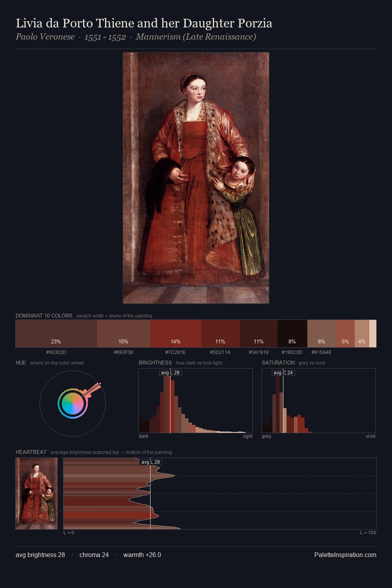
Task: Click the 'dark' axis label under Brightness
Action: [x=143, y=436]
